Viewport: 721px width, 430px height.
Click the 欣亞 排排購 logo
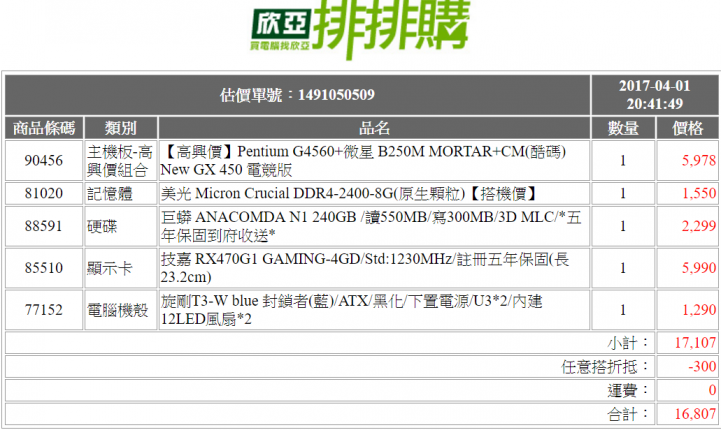(360, 29)
